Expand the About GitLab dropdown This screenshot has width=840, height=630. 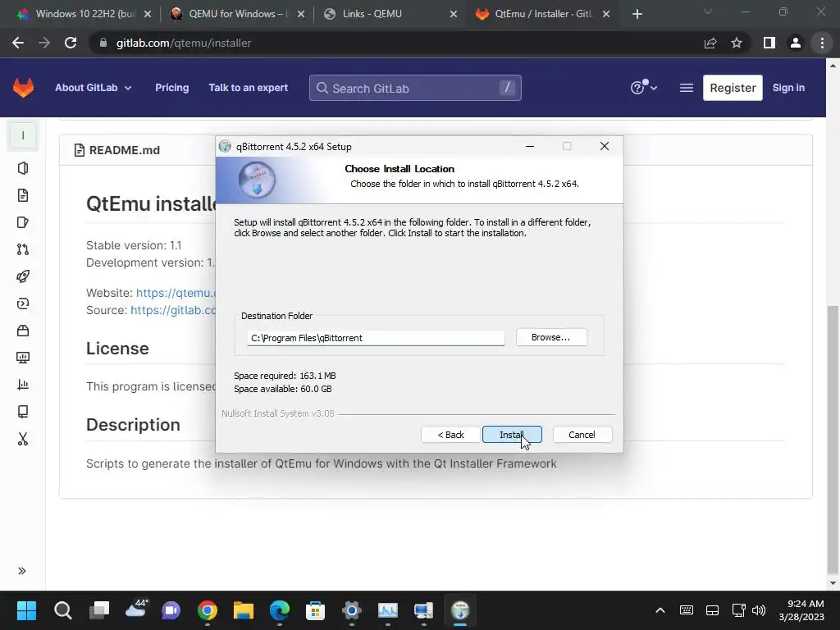pos(94,88)
